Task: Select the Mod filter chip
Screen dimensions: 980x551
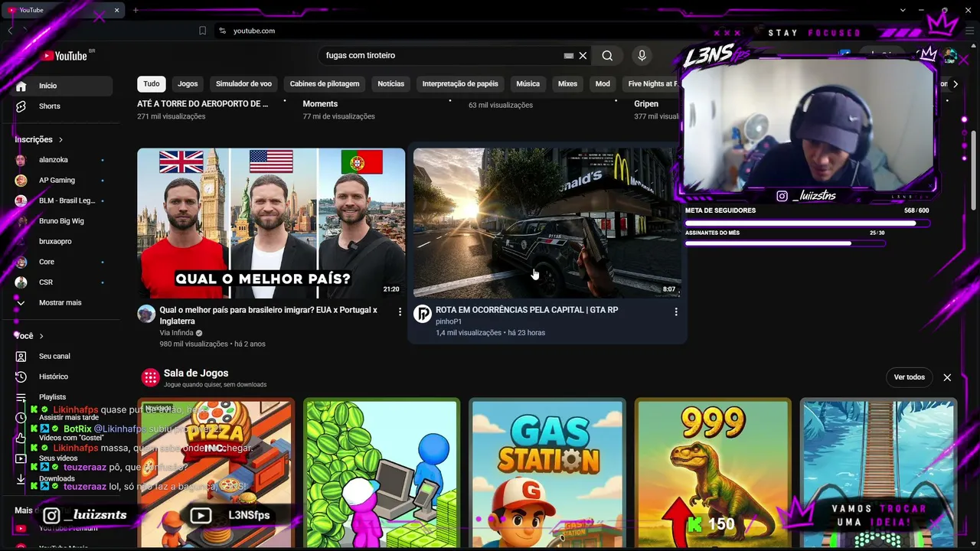Action: pyautogui.click(x=603, y=84)
